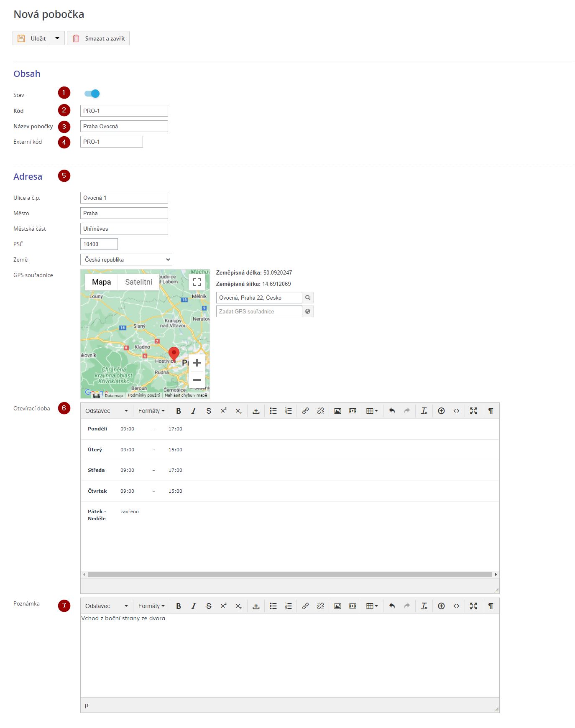This screenshot has width=575, height=728.
Task: Open the Země country dropdown
Action: [126, 260]
